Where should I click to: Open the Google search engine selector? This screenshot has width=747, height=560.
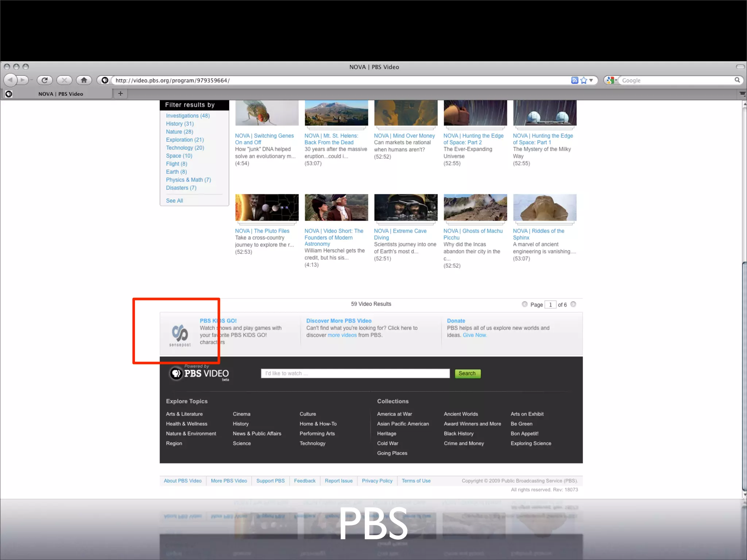point(612,80)
